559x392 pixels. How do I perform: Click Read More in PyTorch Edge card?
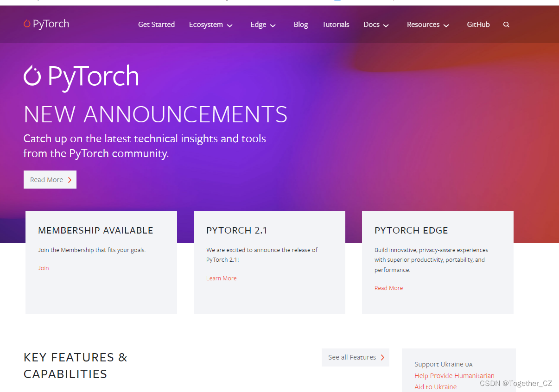point(389,288)
